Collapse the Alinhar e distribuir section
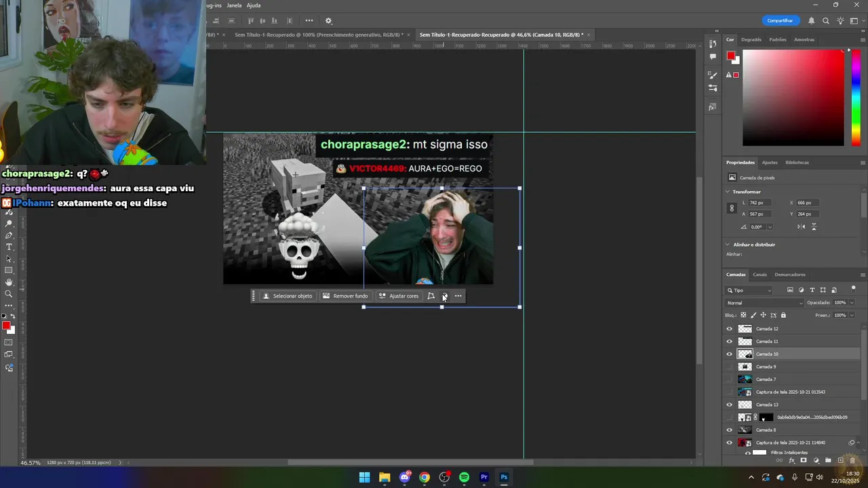This screenshot has height=488, width=868. [x=728, y=245]
